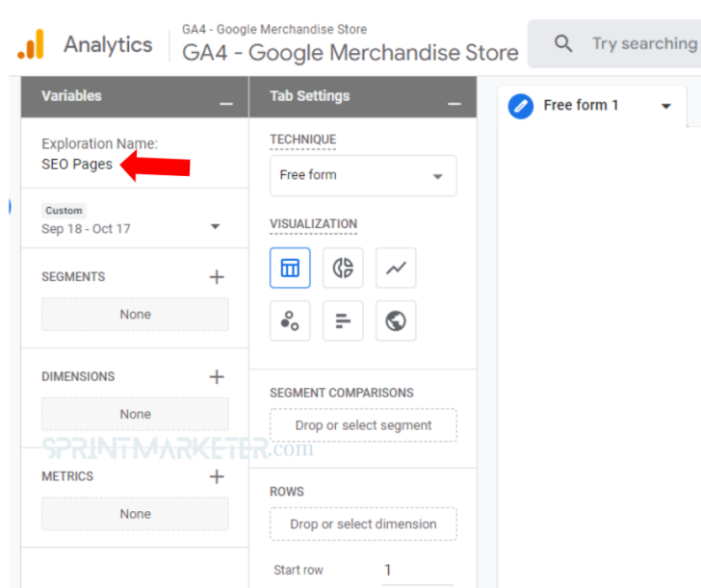Viewport: 701px width, 588px height.
Task: Open the Free form 1 tab menu arrow
Action: coord(665,106)
